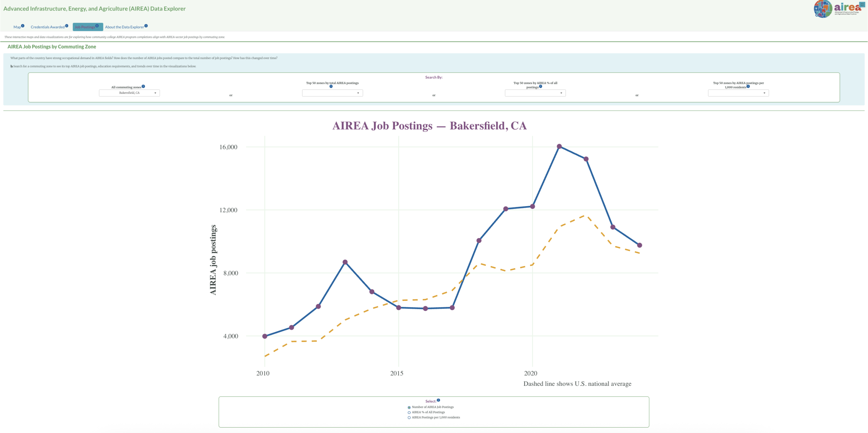Click info icon on Job Postings tab
The height and width of the screenshot is (433, 868).
97,26
